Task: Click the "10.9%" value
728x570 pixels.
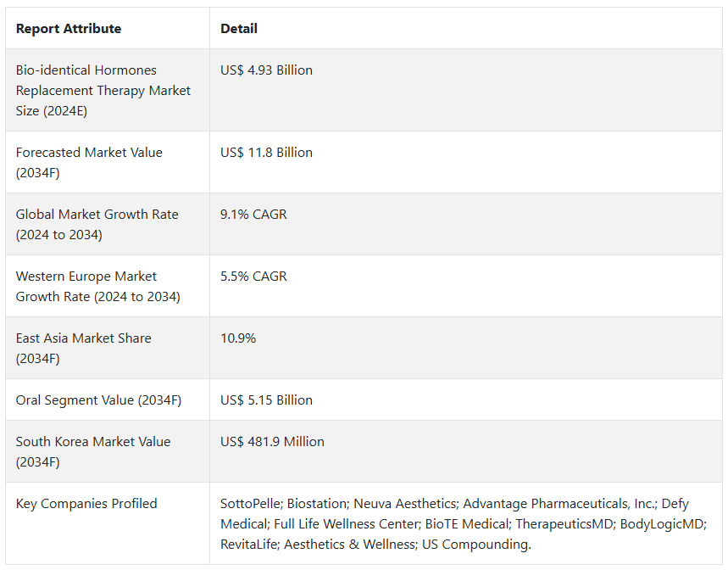Action: pos(238,338)
